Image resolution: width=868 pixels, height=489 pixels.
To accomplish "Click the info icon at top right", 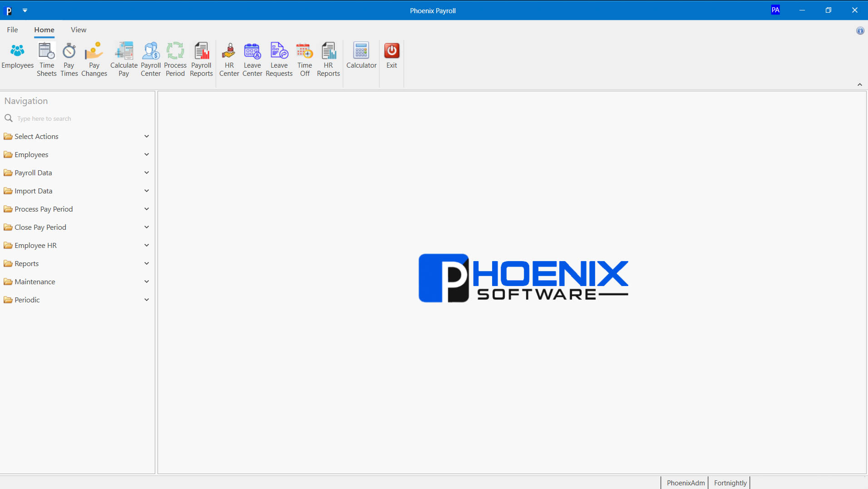I will 860,31.
